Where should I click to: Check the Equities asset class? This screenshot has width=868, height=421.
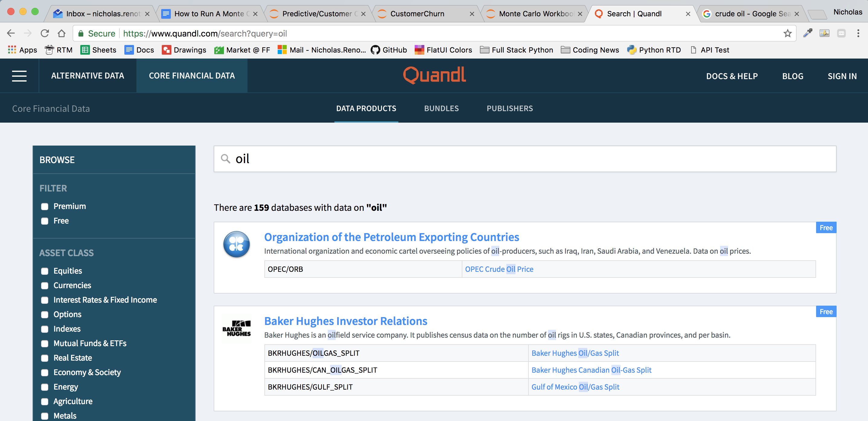(x=44, y=271)
